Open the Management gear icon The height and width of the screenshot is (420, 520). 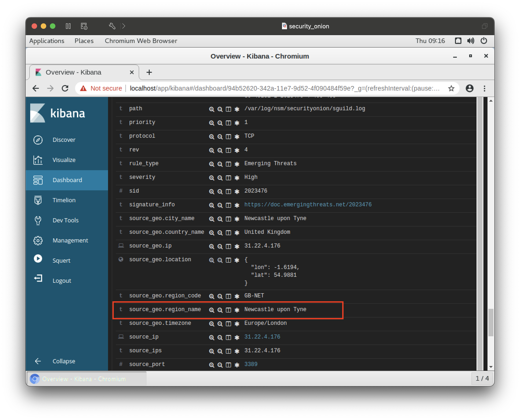point(38,240)
